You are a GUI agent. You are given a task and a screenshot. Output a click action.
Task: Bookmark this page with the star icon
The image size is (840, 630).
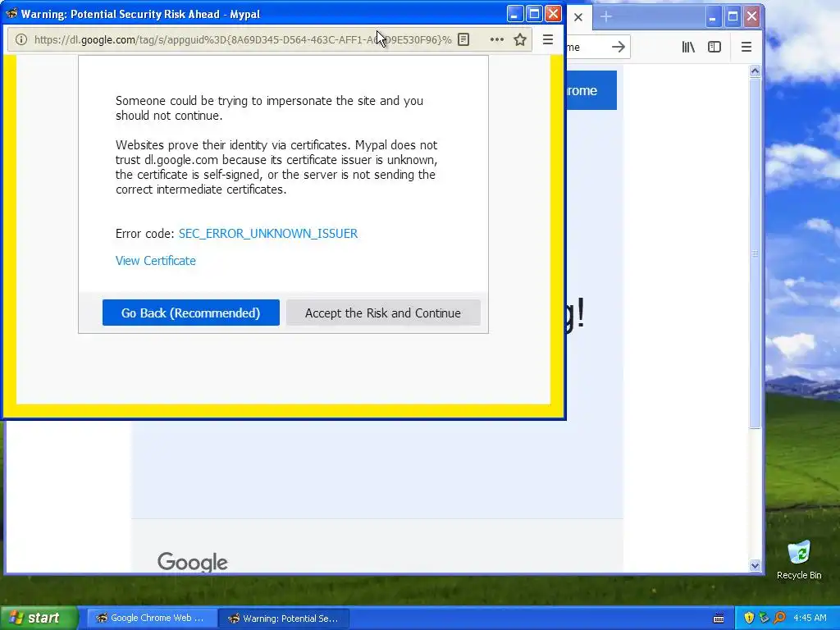[519, 39]
